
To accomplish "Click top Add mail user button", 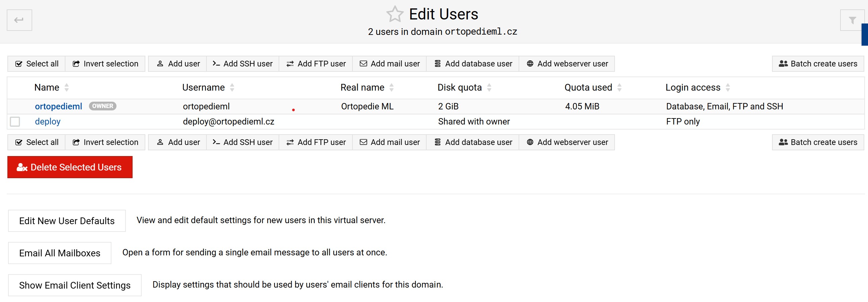I will [389, 64].
